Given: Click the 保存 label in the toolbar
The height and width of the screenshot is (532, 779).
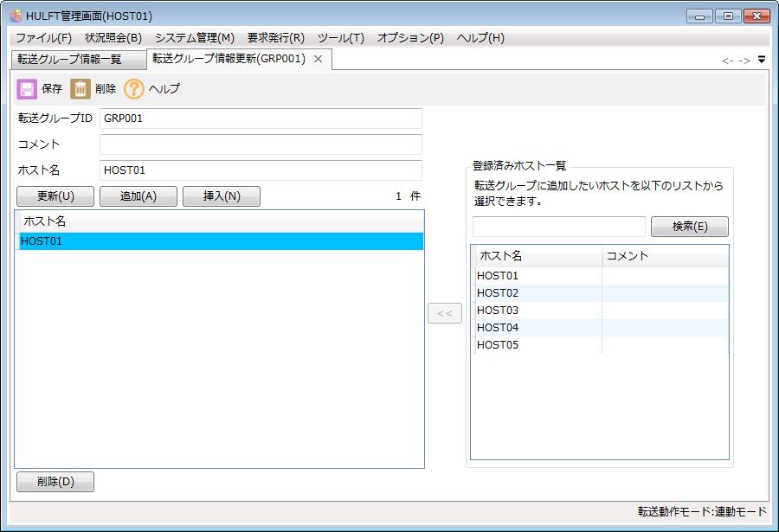Looking at the screenshot, I should tap(52, 89).
